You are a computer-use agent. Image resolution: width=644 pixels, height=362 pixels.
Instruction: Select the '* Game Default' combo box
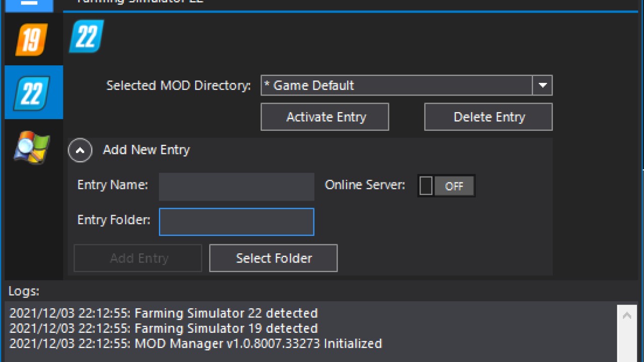[x=407, y=85]
